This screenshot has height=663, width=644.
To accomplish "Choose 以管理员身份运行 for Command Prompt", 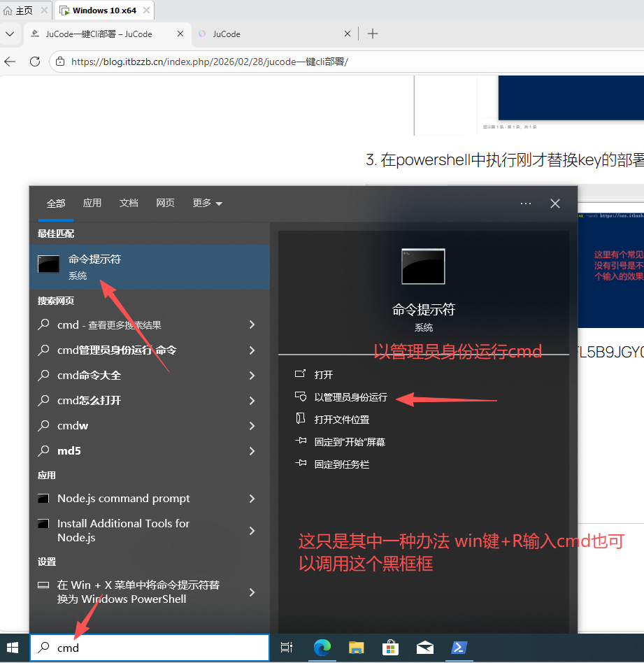I will point(350,397).
